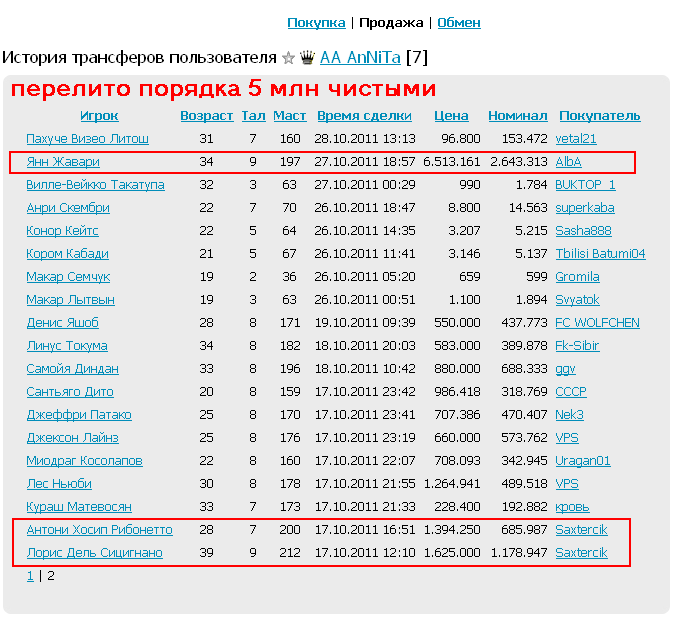Sort by Время сделки column
Screen dimensions: 680x620
click(364, 116)
